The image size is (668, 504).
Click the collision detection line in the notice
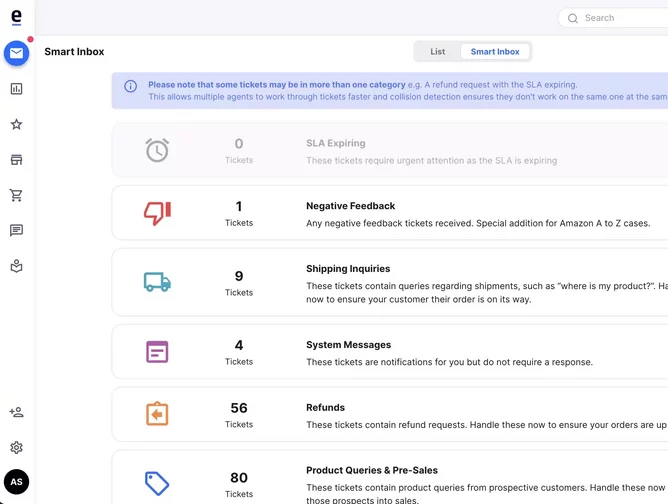coord(408,97)
